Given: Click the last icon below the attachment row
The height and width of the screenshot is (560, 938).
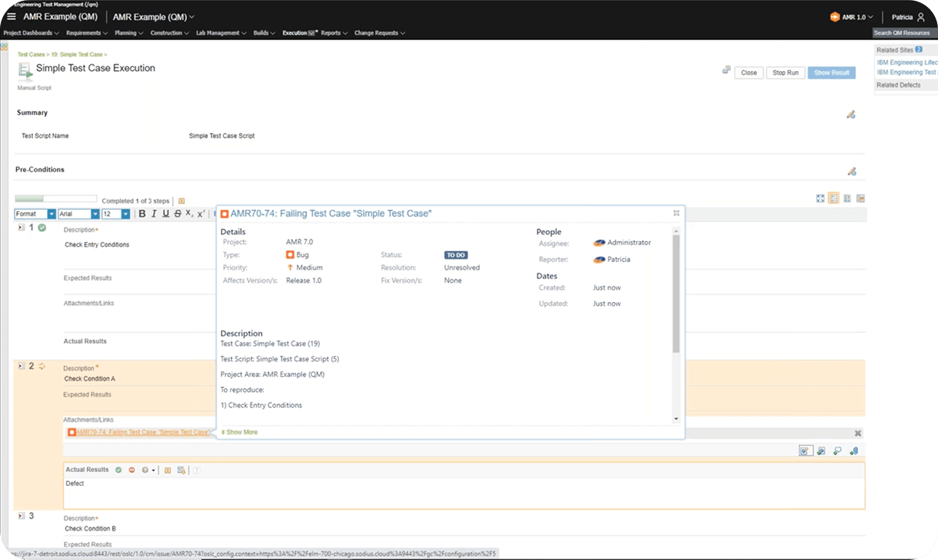Looking at the screenshot, I should (854, 450).
